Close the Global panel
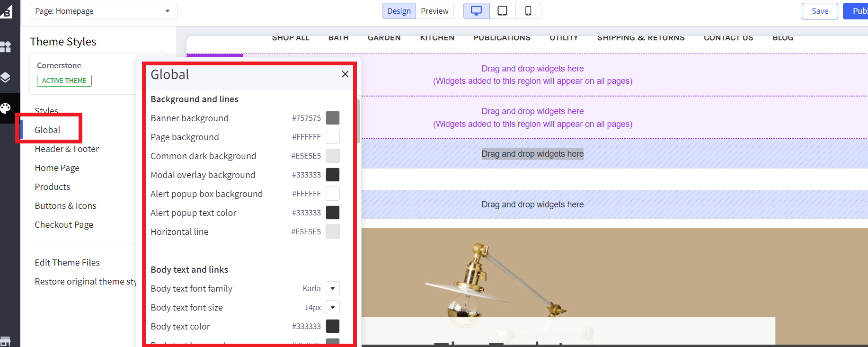 345,74
